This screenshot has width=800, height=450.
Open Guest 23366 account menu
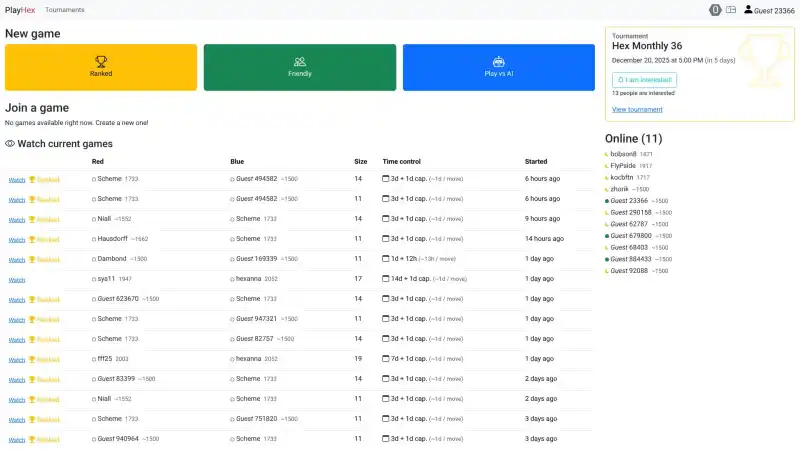pos(774,10)
